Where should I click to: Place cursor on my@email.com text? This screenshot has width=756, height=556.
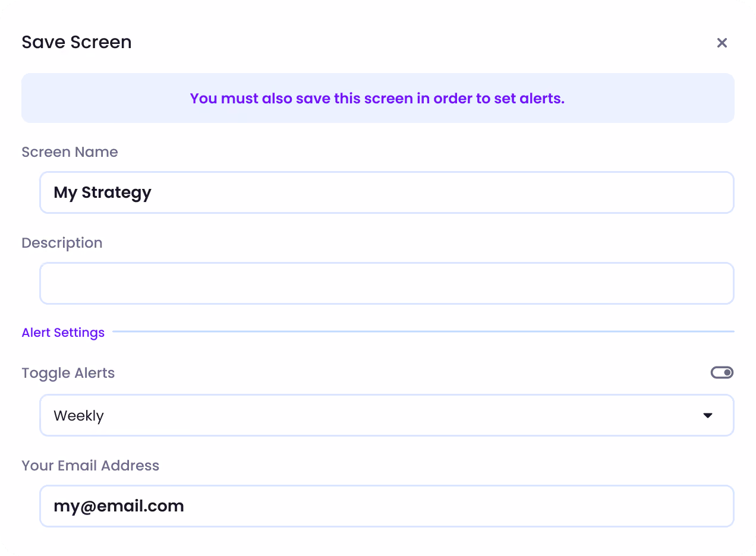pyautogui.click(x=119, y=506)
